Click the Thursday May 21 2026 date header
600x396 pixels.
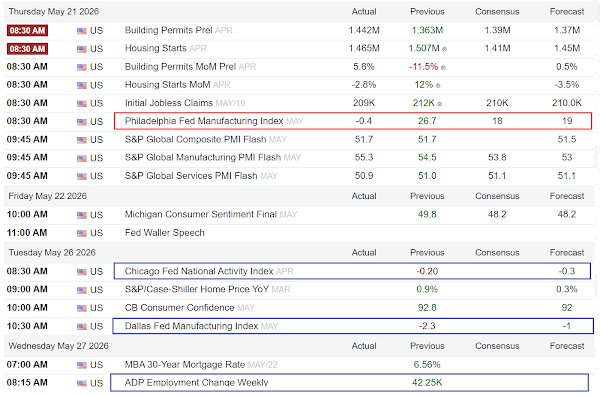point(54,11)
